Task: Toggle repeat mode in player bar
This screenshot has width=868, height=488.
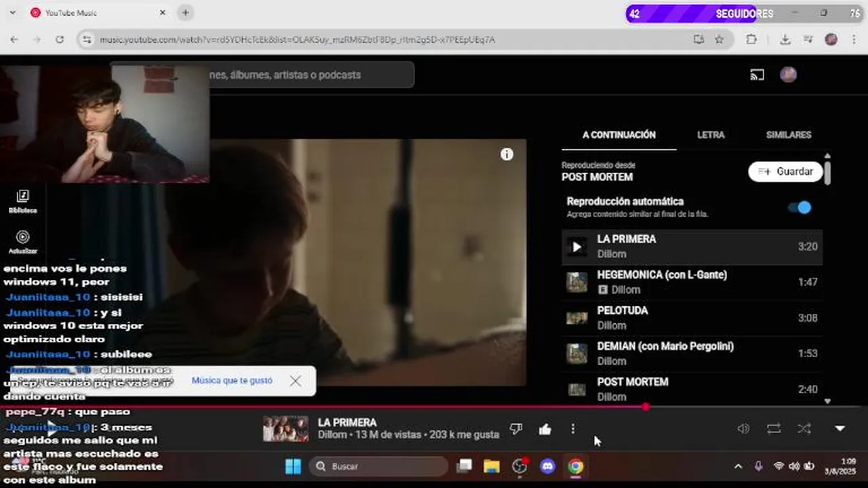Action: click(774, 428)
